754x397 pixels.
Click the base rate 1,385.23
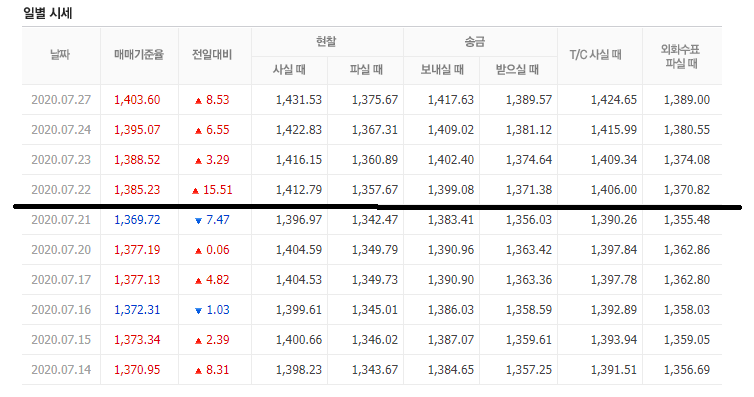pos(137,190)
